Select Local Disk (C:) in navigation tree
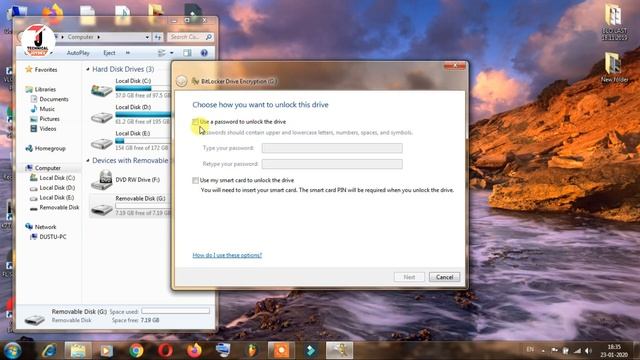 point(57,178)
